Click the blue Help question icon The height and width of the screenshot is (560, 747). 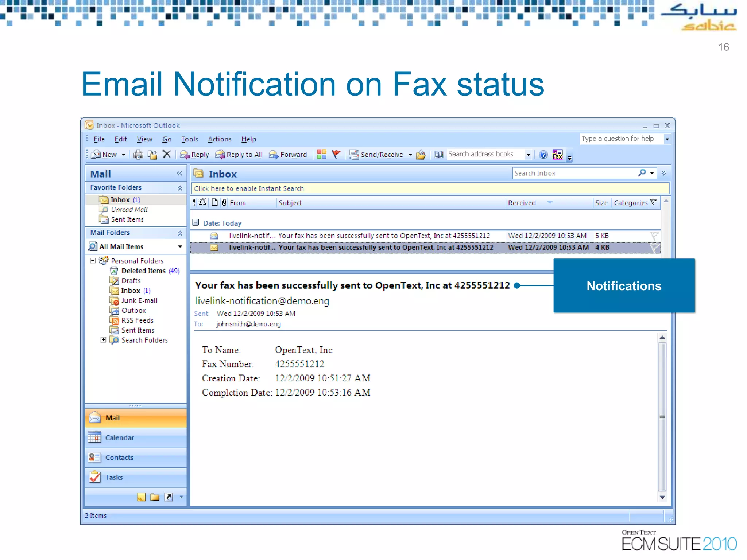coord(543,155)
